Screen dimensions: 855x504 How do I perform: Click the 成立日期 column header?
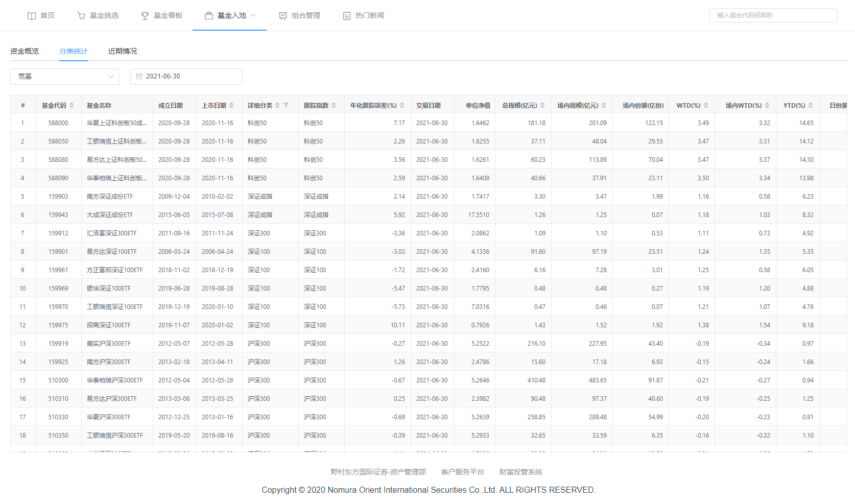[x=171, y=105]
